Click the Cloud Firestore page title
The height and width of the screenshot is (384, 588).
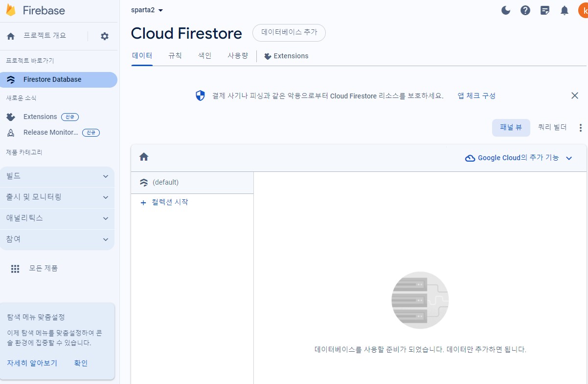click(186, 33)
